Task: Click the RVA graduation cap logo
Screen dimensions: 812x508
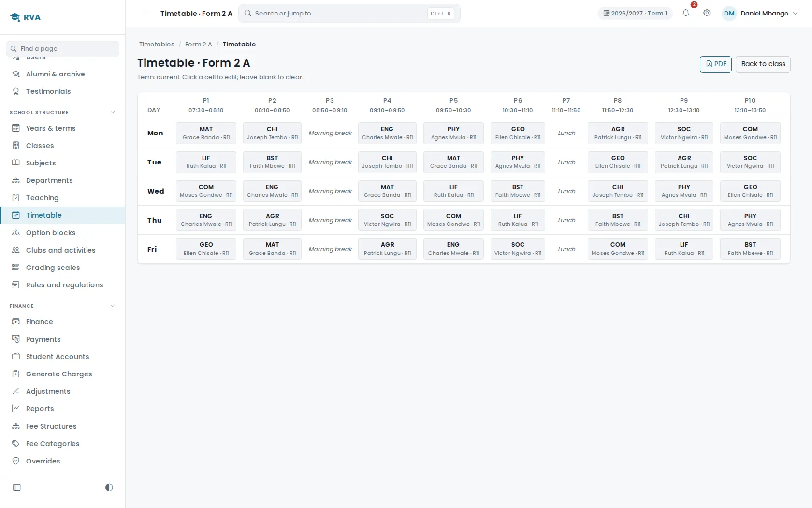Action: 15,17
